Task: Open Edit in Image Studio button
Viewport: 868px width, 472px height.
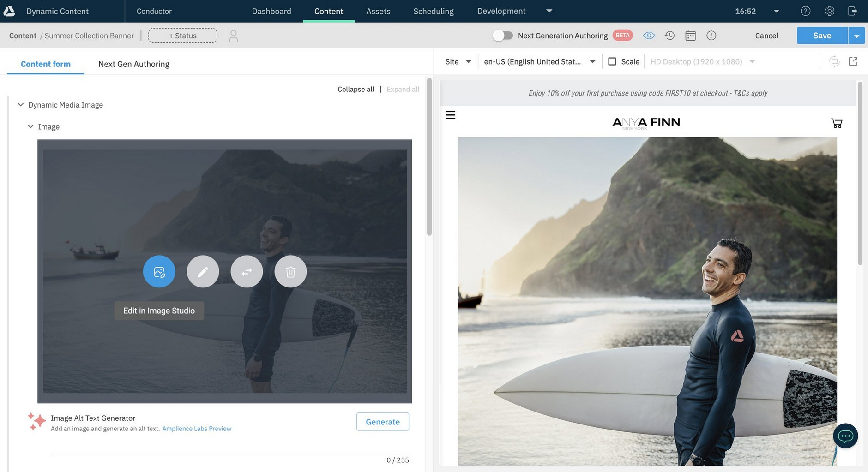Action: click(x=159, y=271)
